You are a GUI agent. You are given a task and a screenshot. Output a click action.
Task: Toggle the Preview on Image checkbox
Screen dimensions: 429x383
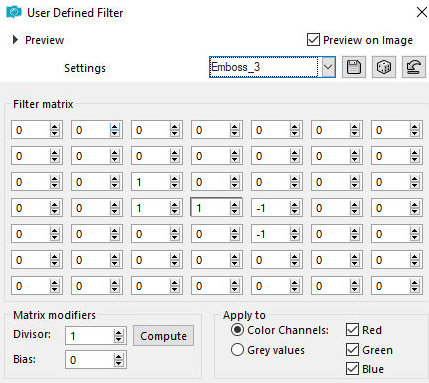click(313, 40)
